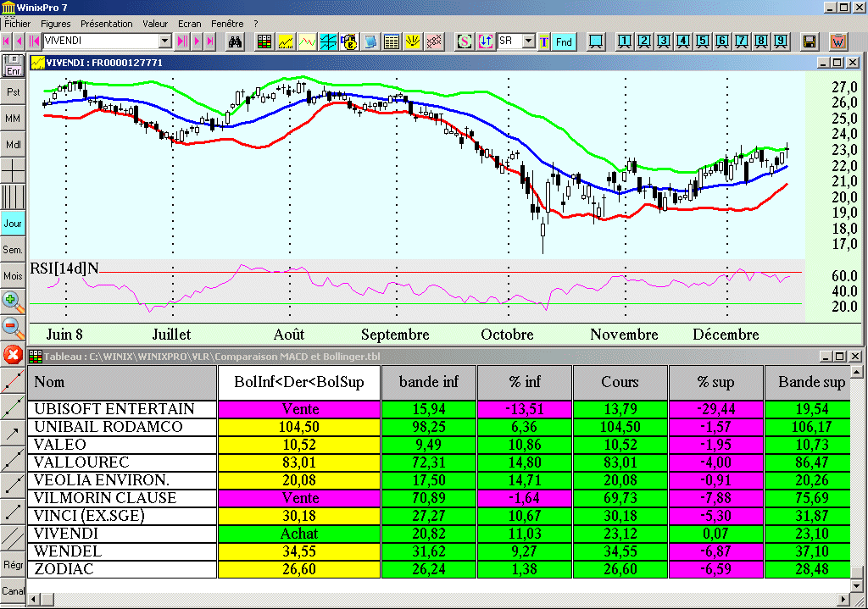Click the floppy disk save icon
Viewport: 868px width, 609px height.
tap(809, 42)
